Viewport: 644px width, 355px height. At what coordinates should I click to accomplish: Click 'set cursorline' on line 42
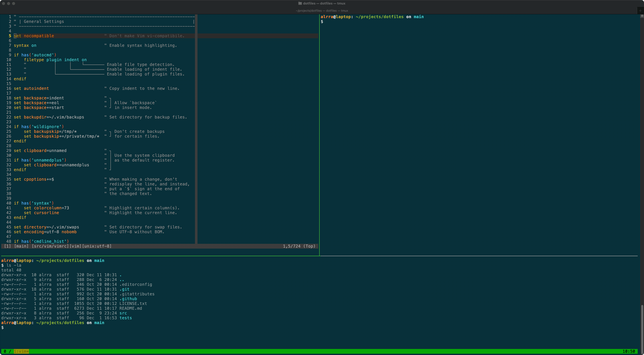click(x=42, y=213)
